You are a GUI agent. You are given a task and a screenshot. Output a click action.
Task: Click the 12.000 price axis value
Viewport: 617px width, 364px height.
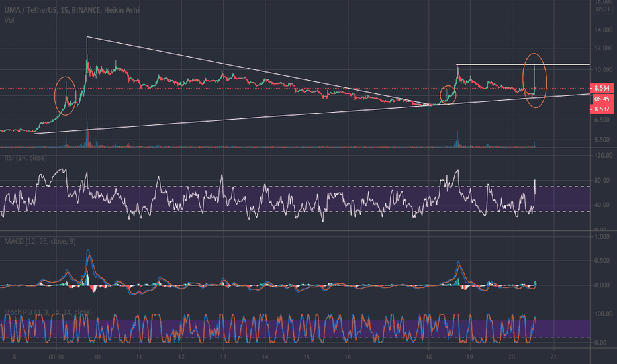[x=603, y=48]
